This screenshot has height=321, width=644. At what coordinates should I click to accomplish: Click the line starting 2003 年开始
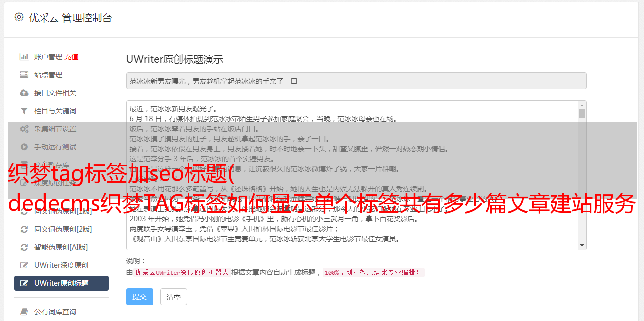click(x=274, y=219)
